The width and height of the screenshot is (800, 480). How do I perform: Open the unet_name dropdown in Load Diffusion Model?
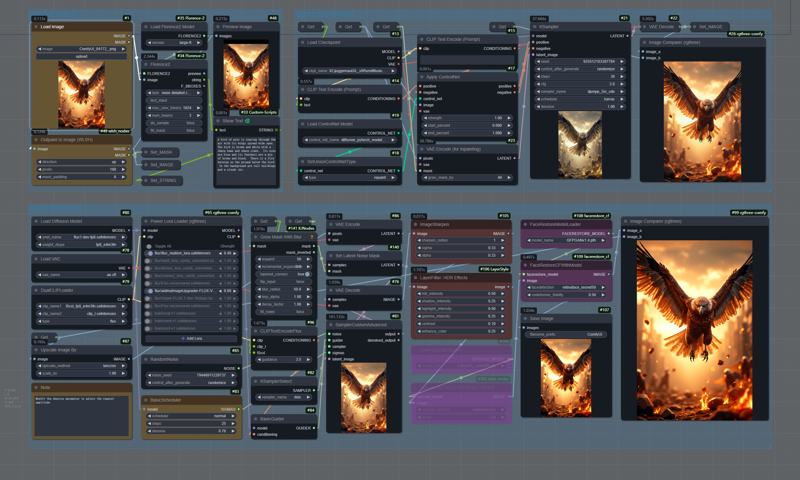(x=81, y=237)
